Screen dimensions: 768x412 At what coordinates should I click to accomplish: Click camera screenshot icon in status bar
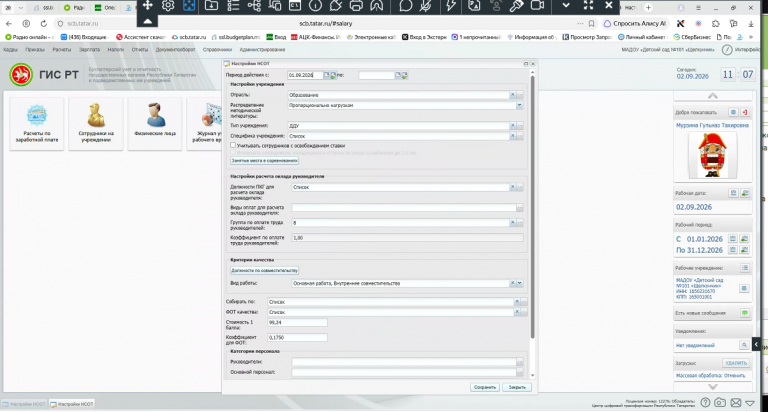pos(720,403)
